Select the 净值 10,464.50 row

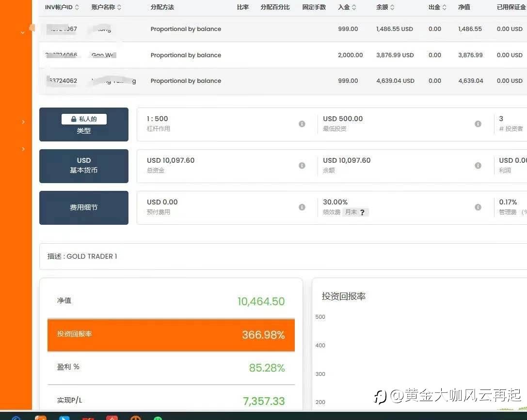[x=171, y=301]
